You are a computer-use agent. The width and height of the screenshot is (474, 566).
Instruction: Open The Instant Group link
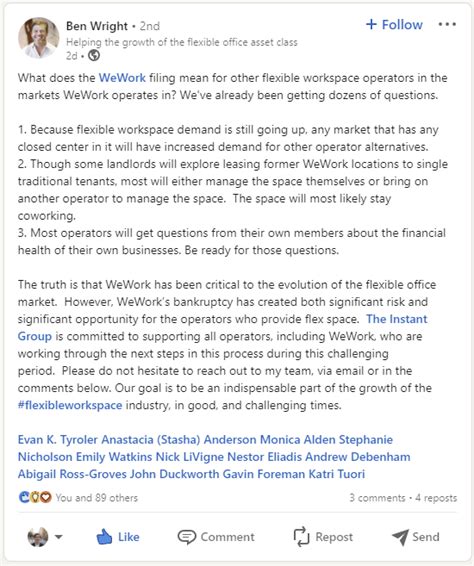tap(222, 327)
